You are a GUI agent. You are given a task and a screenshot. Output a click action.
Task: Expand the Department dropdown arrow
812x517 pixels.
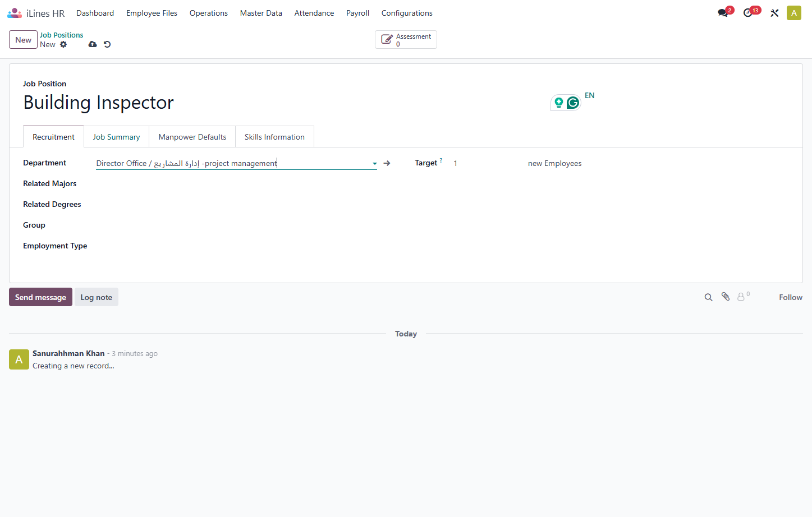pyautogui.click(x=374, y=164)
